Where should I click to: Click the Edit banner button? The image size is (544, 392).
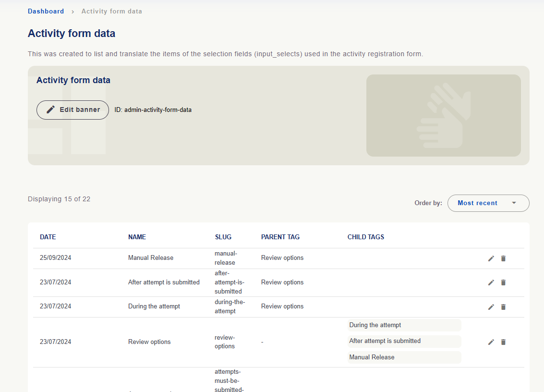(73, 110)
